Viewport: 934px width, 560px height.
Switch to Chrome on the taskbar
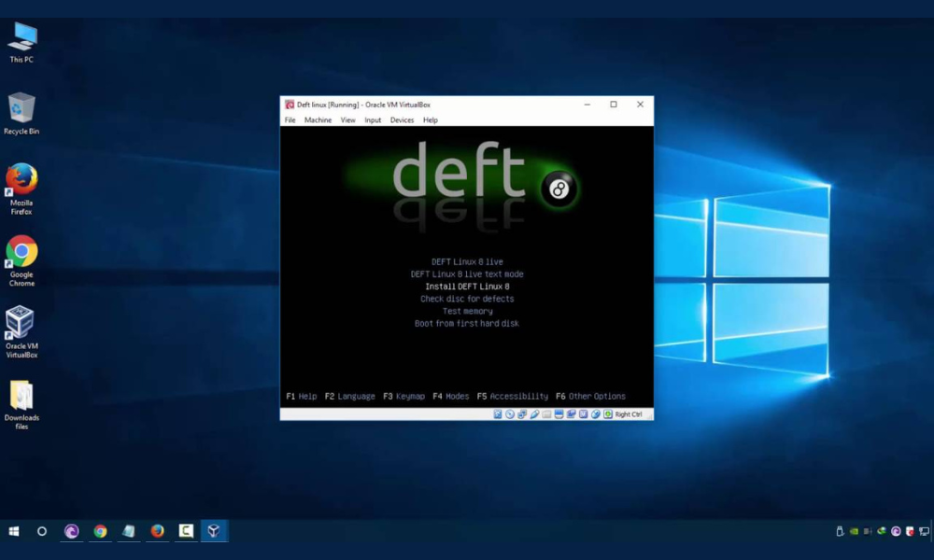pyautogui.click(x=100, y=531)
